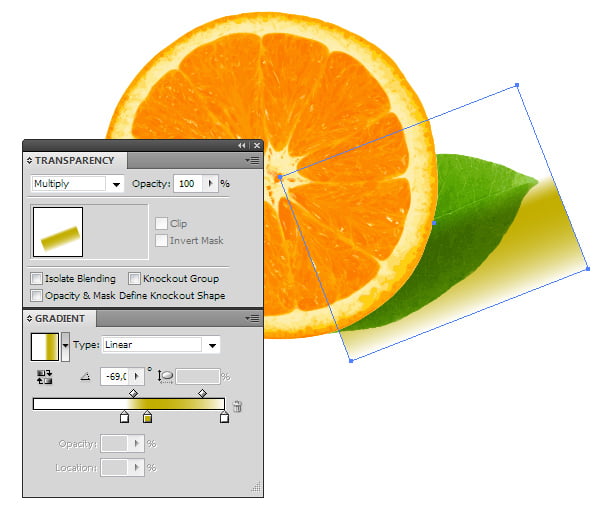Open the stop Location arrow dropdown
This screenshot has height=519, width=600.
pos(136,468)
